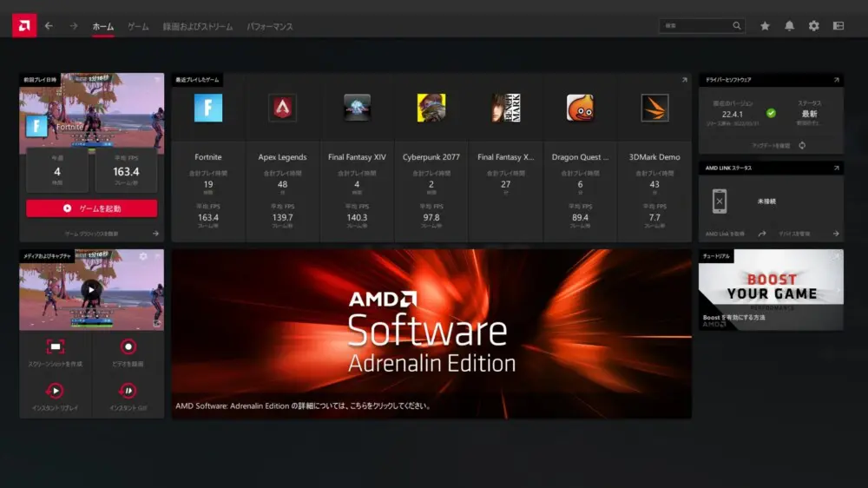Click the 未接続 AMD Link status text
The width and height of the screenshot is (868, 488).
click(x=766, y=201)
